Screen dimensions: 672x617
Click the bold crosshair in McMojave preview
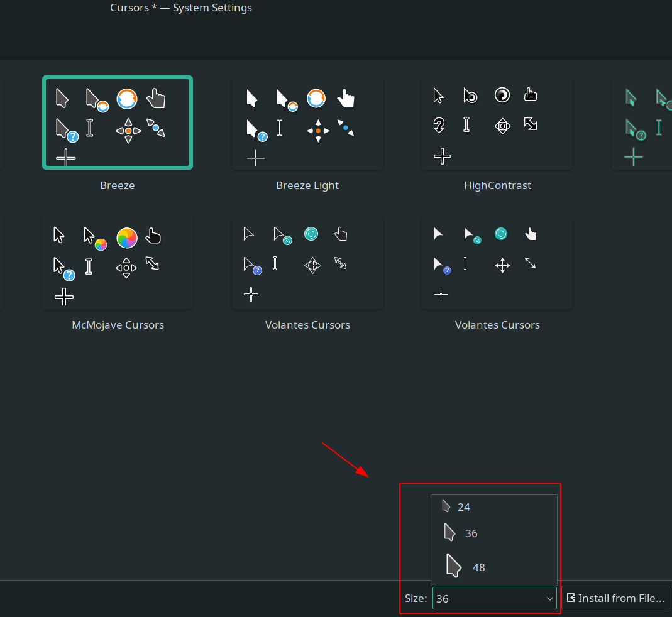point(64,297)
